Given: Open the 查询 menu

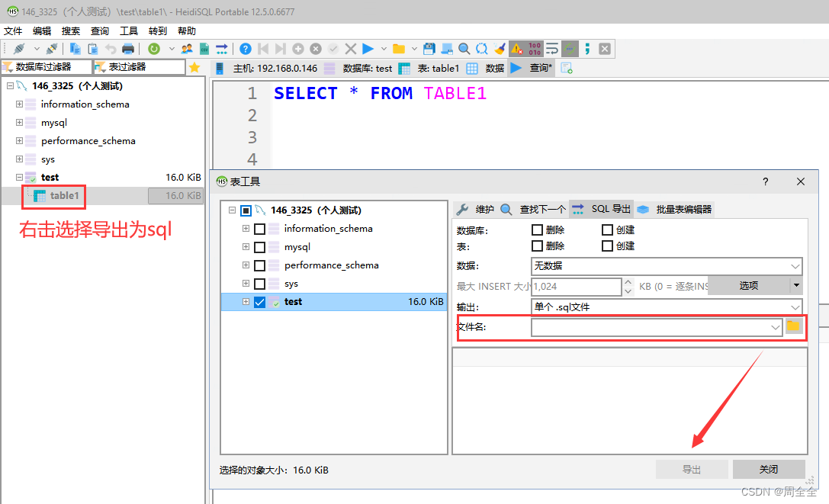Looking at the screenshot, I should tap(99, 31).
